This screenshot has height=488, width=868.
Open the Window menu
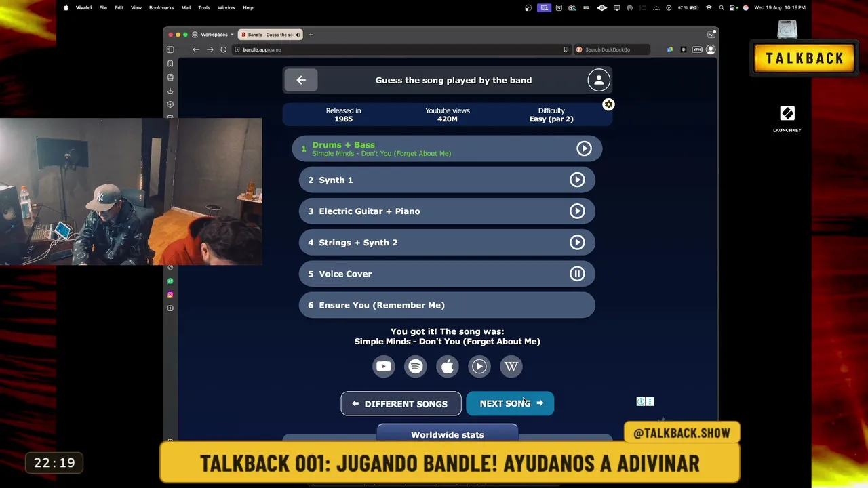(x=226, y=8)
